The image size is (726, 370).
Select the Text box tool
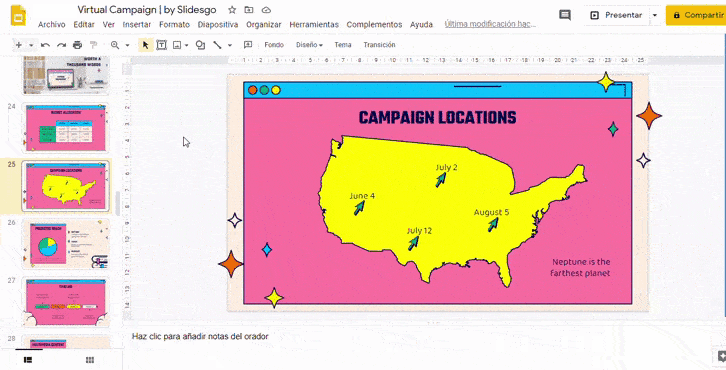point(162,45)
